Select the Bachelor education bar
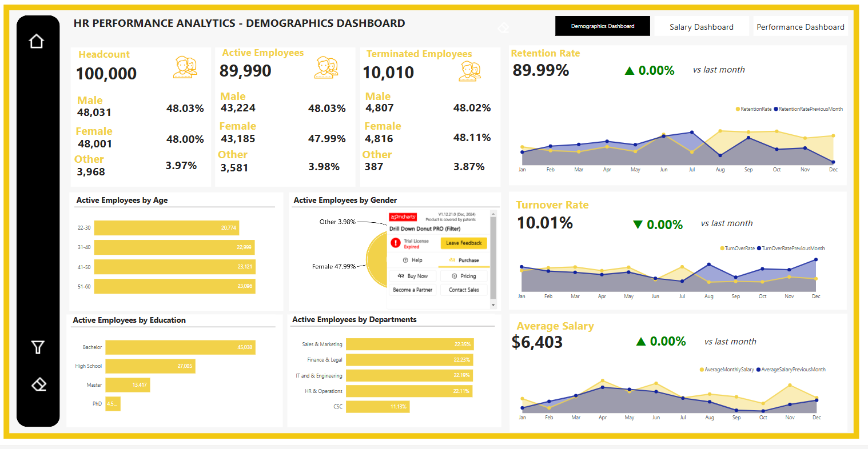 [x=180, y=347]
